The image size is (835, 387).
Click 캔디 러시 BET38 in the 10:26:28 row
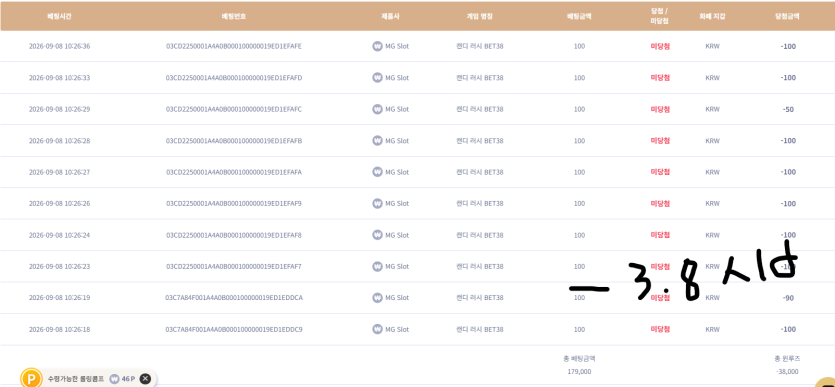click(x=480, y=141)
